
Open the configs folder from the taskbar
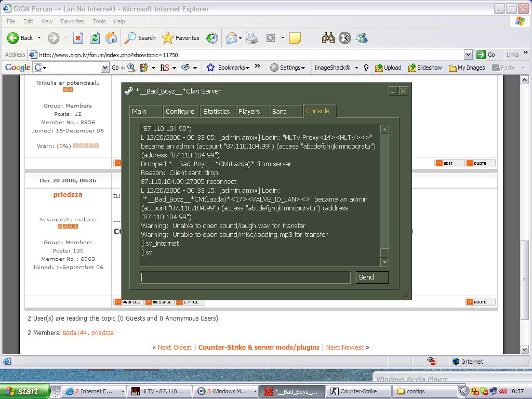click(x=424, y=391)
